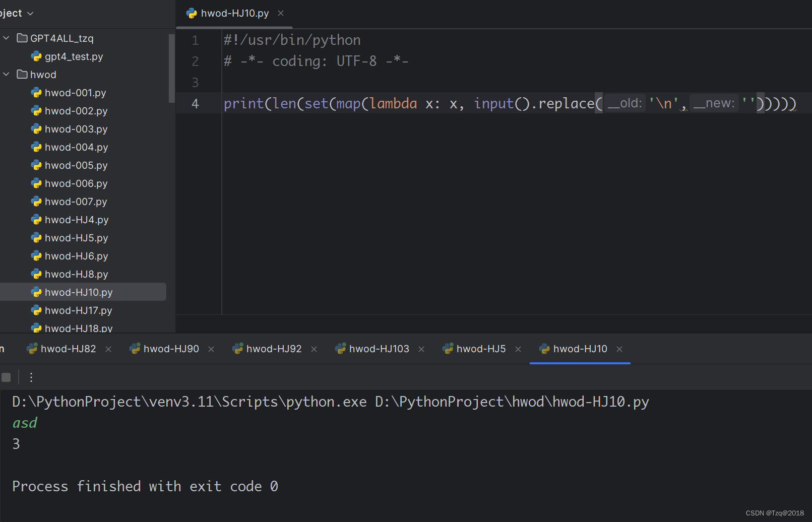Close the hwod-HJ103 run tab
The height and width of the screenshot is (522, 812).
coord(421,349)
